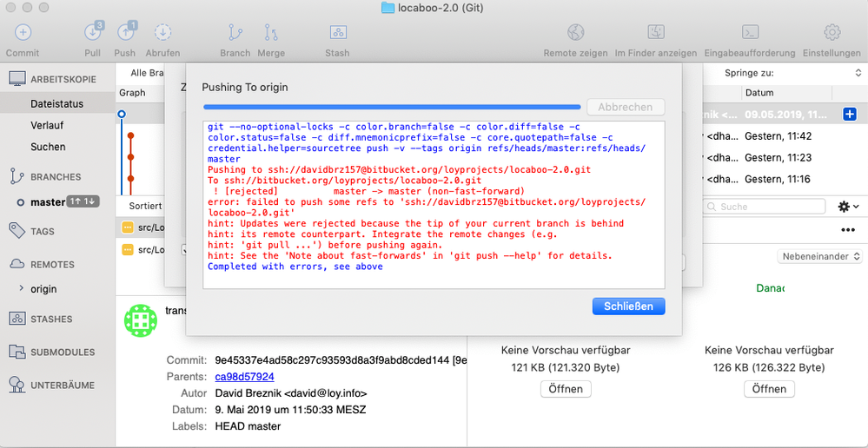868x448 pixels.
Task: Expand the origin remote
Action: click(21, 288)
